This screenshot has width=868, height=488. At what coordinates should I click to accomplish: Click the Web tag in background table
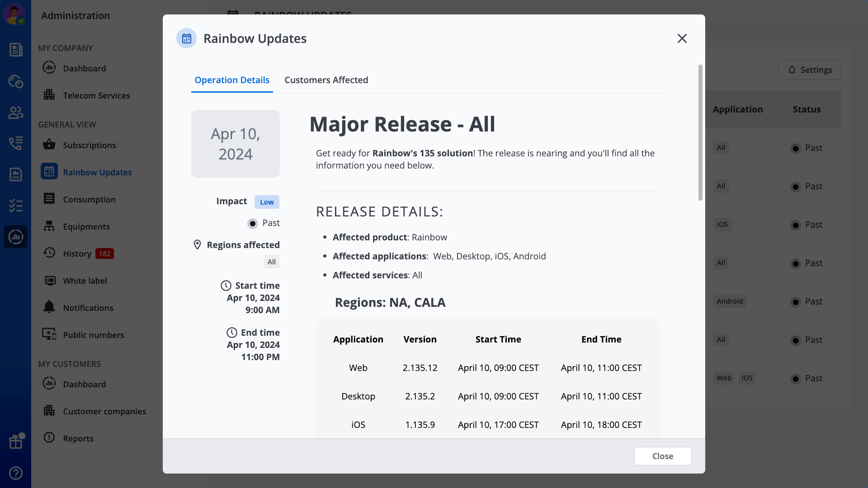click(724, 378)
